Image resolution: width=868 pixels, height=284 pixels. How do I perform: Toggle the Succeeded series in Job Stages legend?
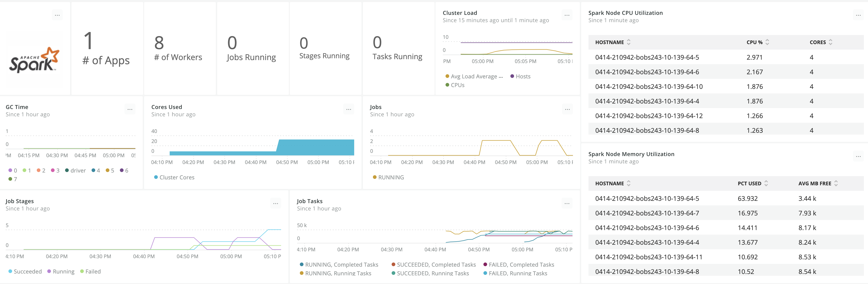click(x=27, y=271)
